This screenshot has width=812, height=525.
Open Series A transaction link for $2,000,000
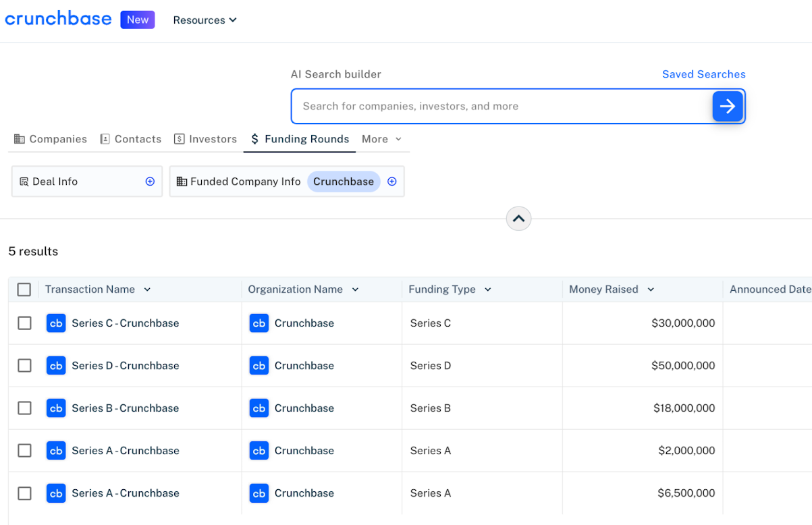[126, 451]
